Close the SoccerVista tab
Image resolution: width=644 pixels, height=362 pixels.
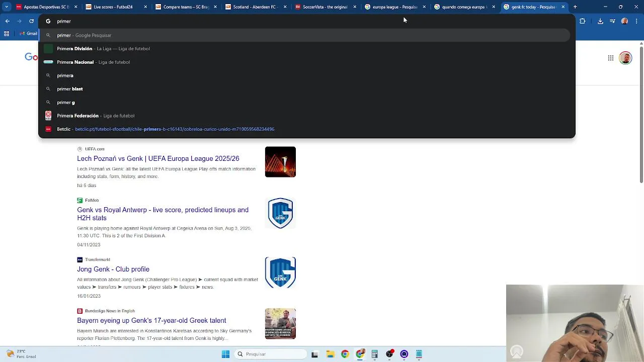(355, 7)
